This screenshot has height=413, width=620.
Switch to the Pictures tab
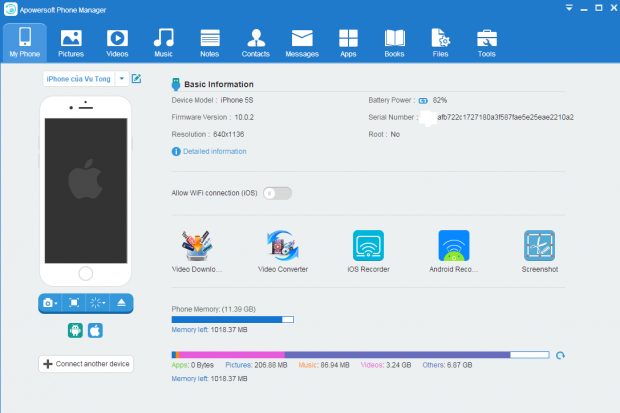(x=71, y=42)
